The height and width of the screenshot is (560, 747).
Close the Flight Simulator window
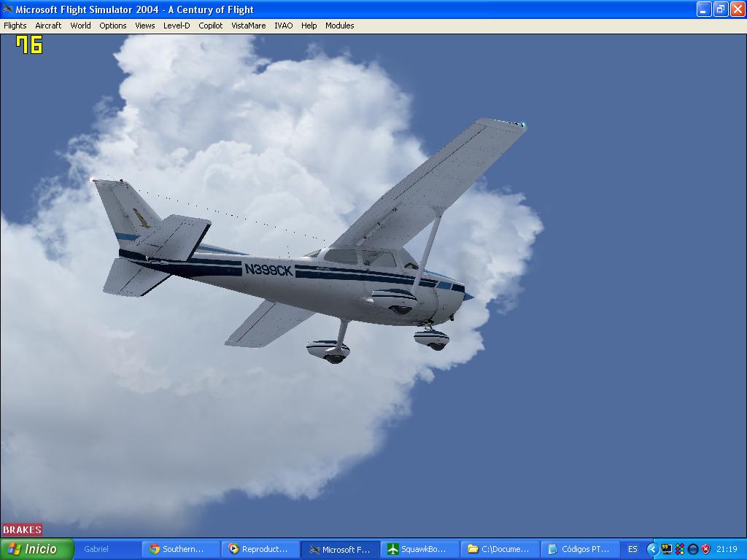(738, 9)
